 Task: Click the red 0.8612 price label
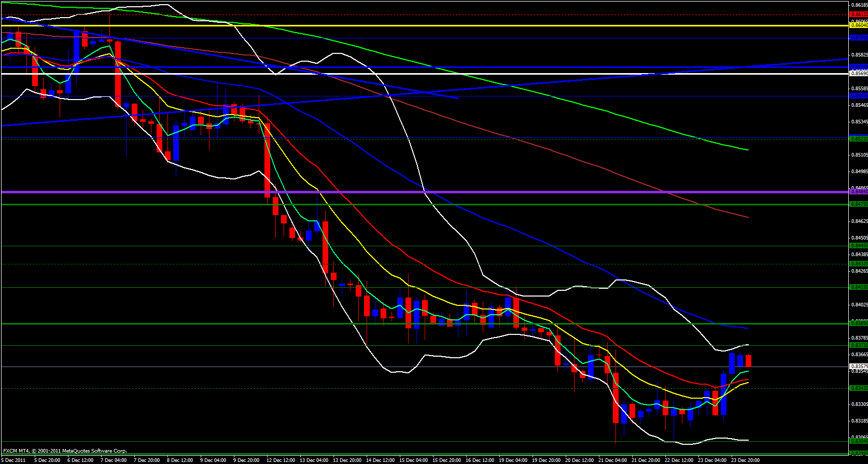click(858, 15)
